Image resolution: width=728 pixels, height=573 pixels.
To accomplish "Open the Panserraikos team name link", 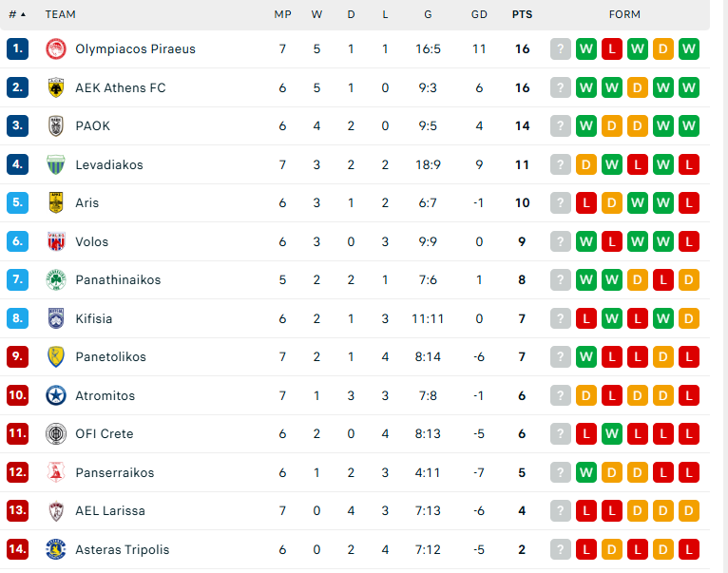I will (114, 472).
